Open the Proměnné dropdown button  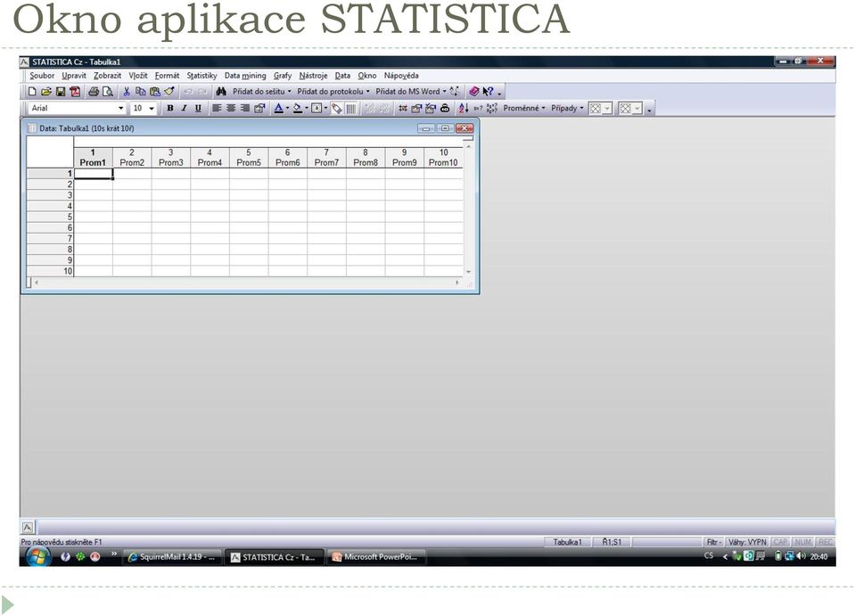point(524,109)
